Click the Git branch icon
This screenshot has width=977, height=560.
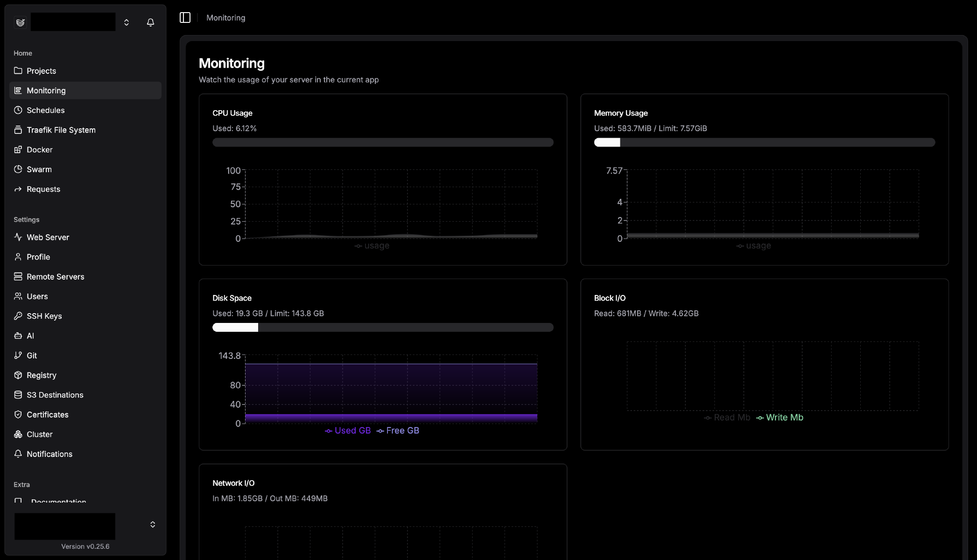tap(18, 356)
